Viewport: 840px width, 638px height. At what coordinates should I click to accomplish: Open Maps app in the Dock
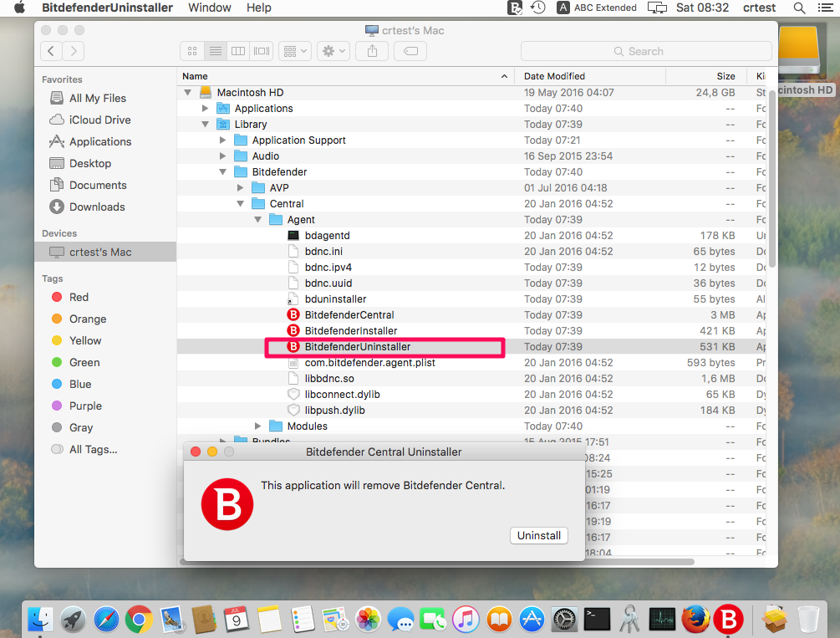335,620
